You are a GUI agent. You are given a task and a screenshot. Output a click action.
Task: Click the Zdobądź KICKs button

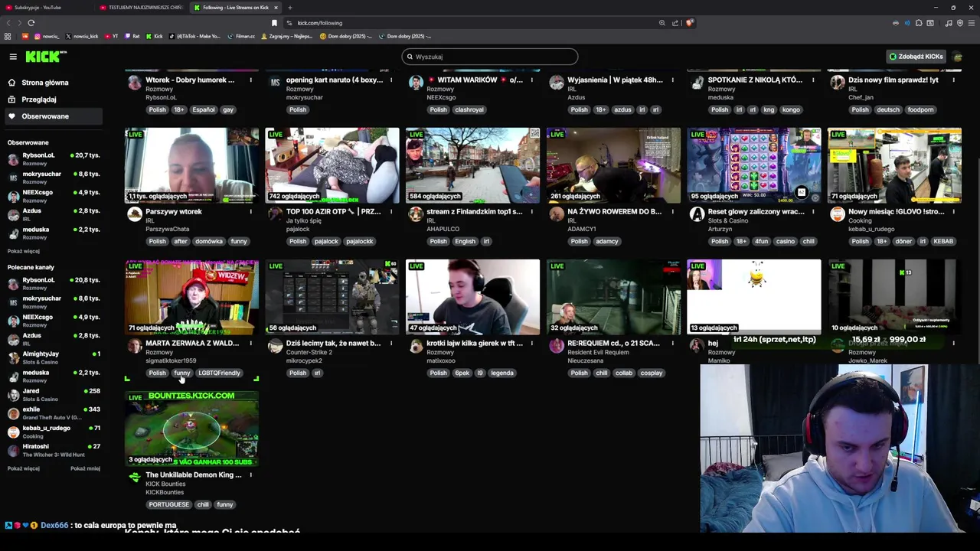click(916, 57)
